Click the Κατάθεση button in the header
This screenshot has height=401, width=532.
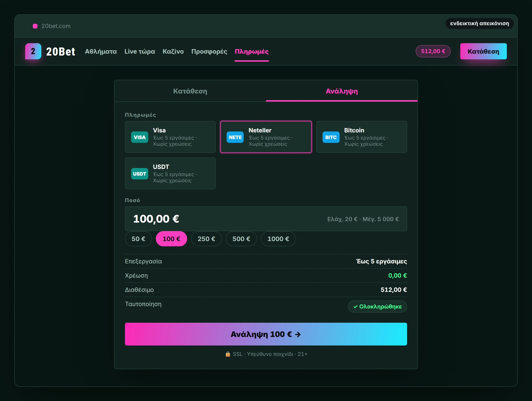[x=483, y=51]
